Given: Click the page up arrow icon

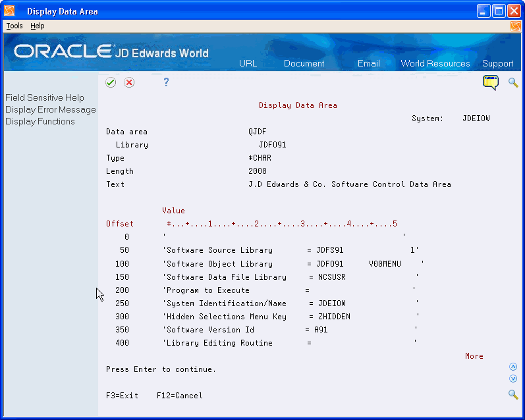Looking at the screenshot, I should point(513,367).
